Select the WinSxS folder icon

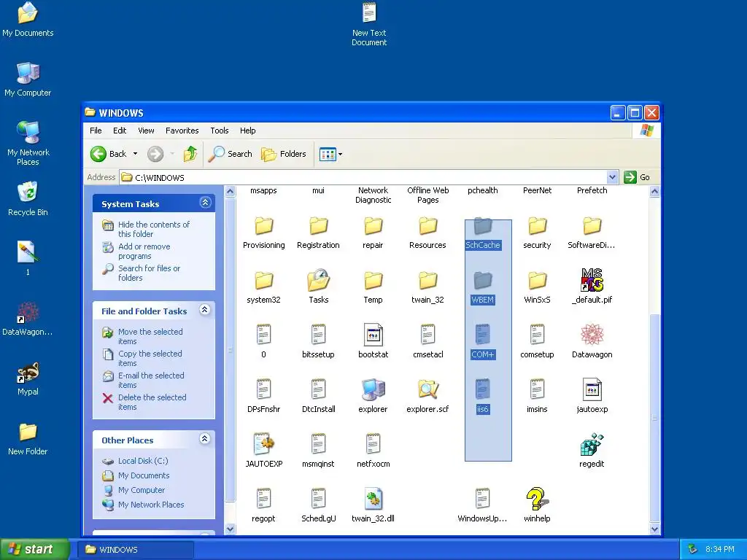[x=537, y=280]
